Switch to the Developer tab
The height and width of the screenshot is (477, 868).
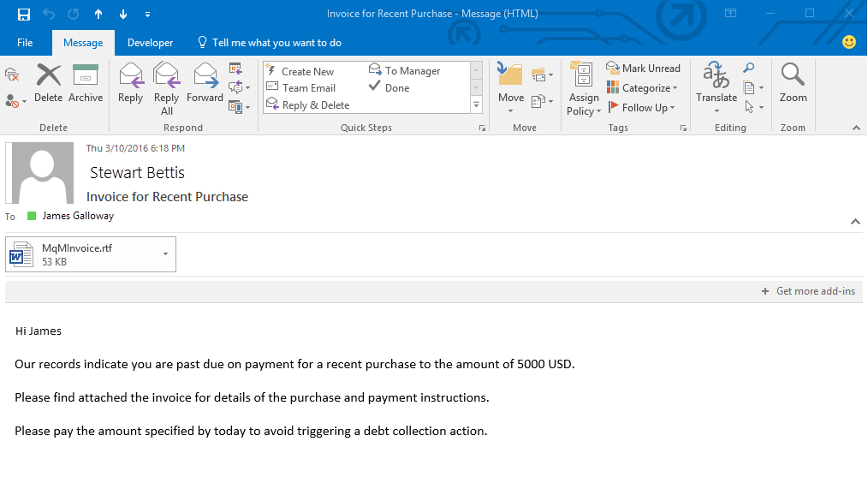[150, 43]
